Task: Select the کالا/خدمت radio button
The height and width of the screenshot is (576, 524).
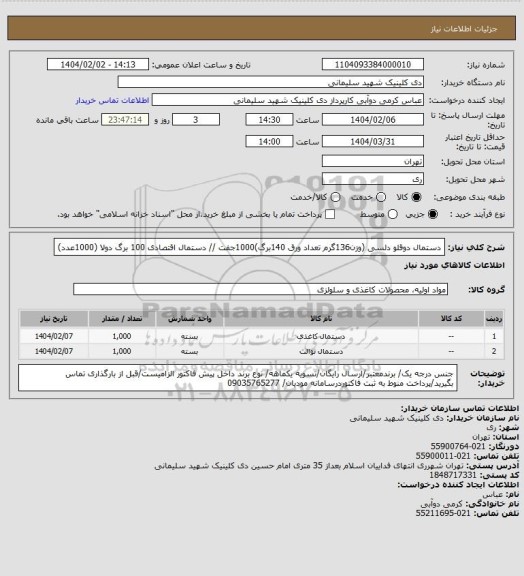Action: pyautogui.click(x=335, y=197)
